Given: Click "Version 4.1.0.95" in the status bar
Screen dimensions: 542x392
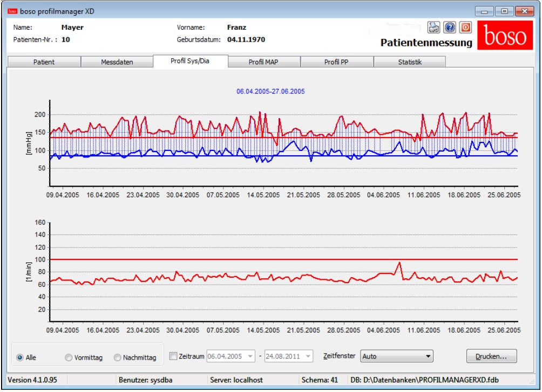Looking at the screenshot, I should click(x=32, y=380).
